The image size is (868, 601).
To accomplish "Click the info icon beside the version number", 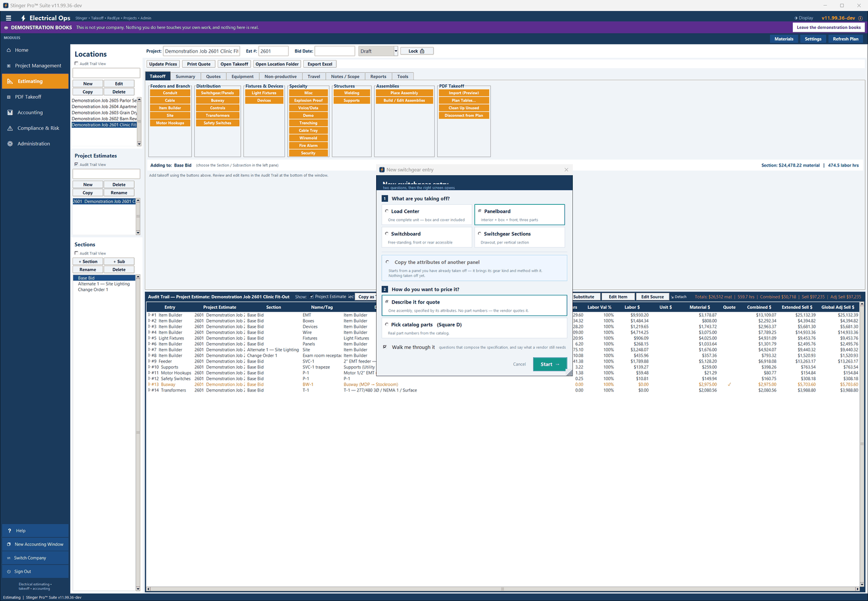I will (860, 18).
